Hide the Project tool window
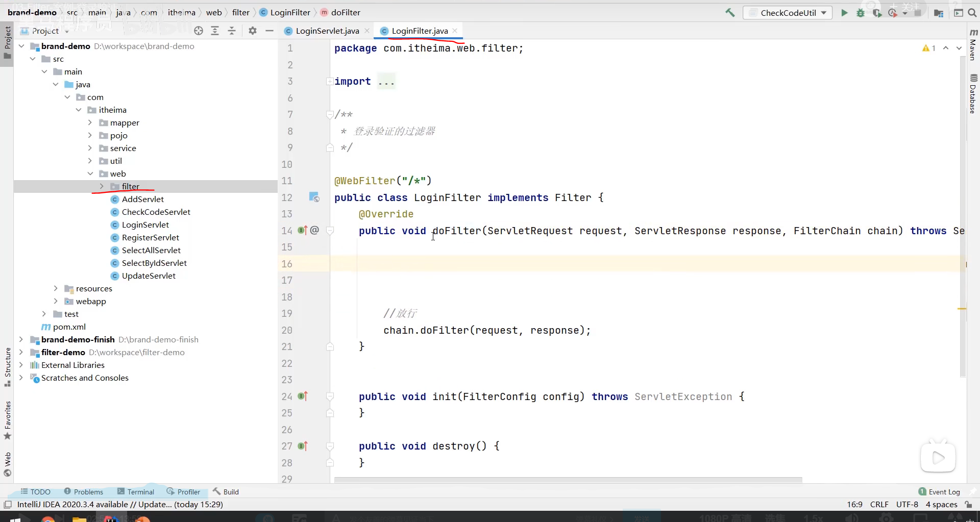 (269, 31)
